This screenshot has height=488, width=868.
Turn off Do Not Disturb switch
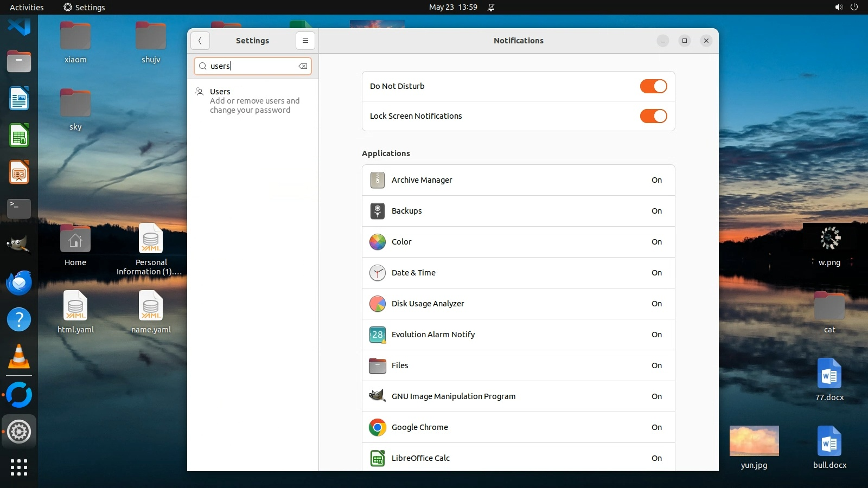pyautogui.click(x=653, y=86)
